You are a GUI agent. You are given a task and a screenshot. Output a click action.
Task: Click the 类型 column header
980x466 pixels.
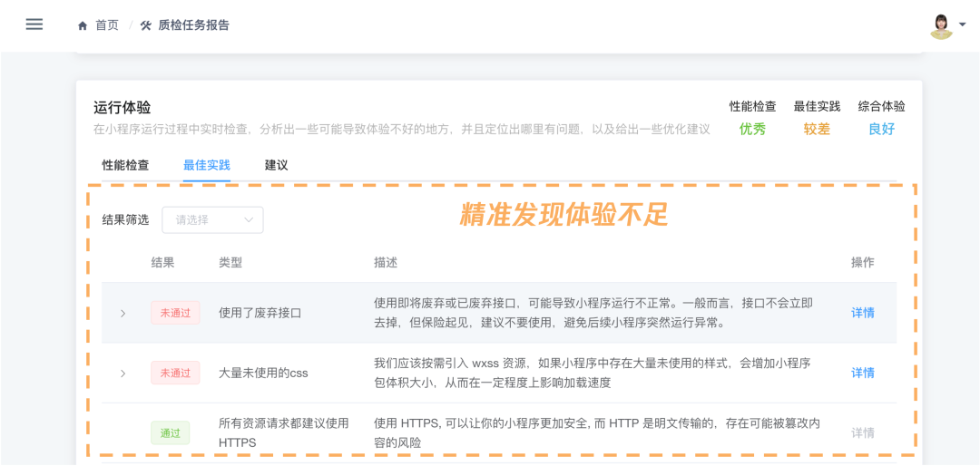click(230, 263)
